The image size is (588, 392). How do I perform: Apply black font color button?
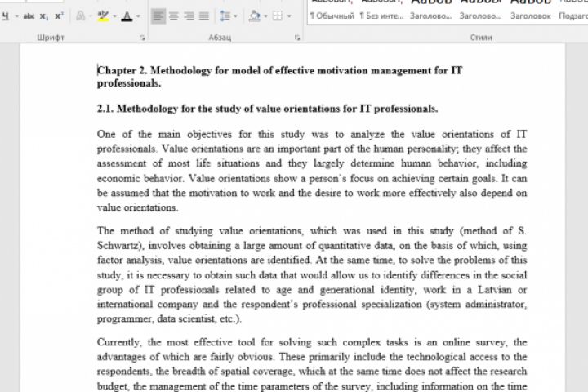pyautogui.click(x=127, y=16)
